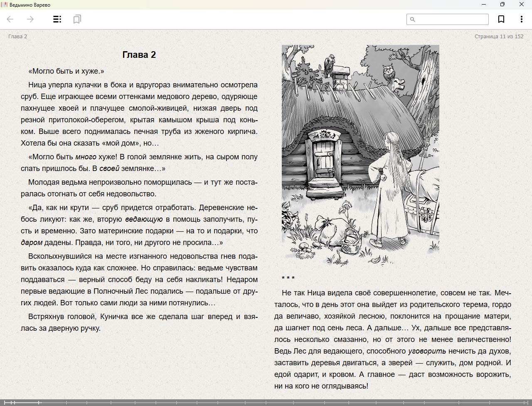Click the forward navigation arrow

[30, 19]
